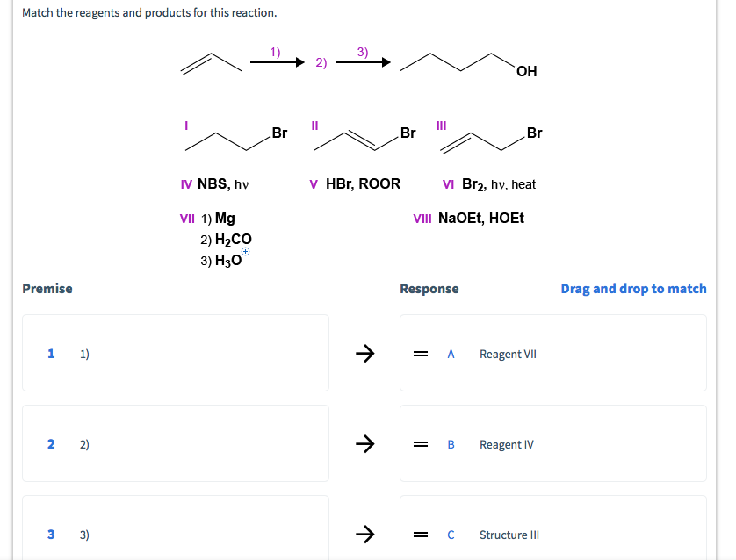Screen dimensions: 736x560
Task: Click structure III allyl bromide drawing
Action: [491, 140]
